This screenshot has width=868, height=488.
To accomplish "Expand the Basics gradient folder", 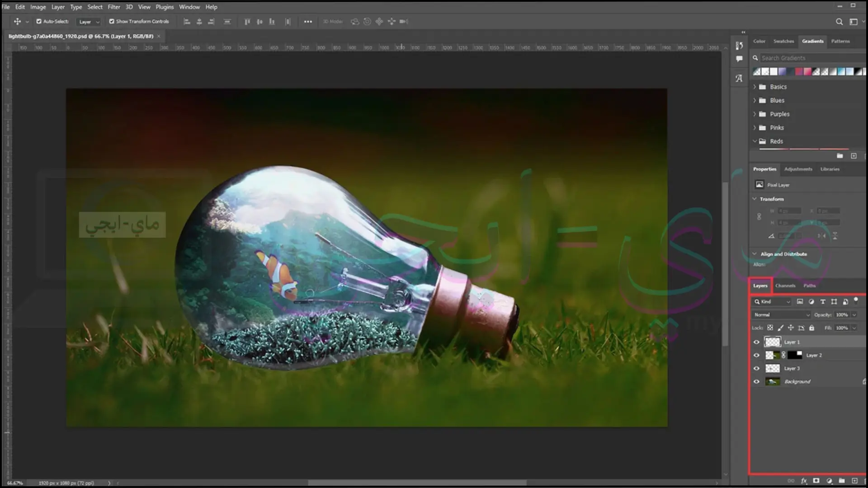I will (x=755, y=87).
